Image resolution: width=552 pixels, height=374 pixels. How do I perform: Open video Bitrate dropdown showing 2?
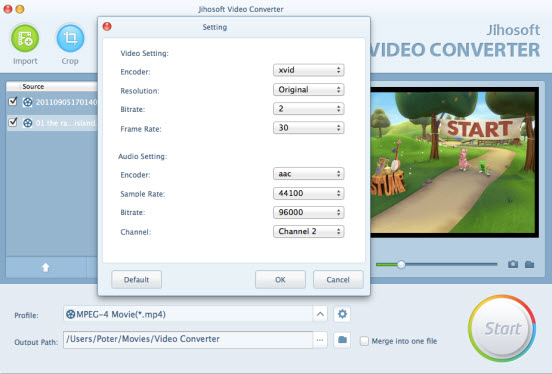tap(308, 108)
